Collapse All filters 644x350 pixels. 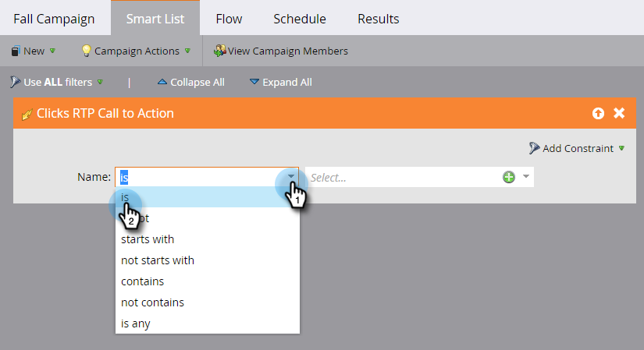190,82
